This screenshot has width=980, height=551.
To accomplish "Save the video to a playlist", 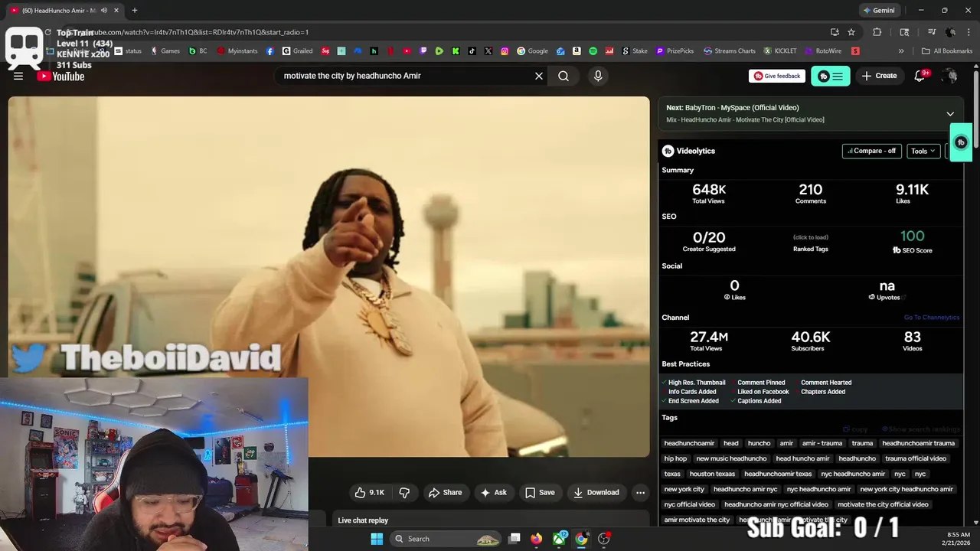I will tap(540, 493).
